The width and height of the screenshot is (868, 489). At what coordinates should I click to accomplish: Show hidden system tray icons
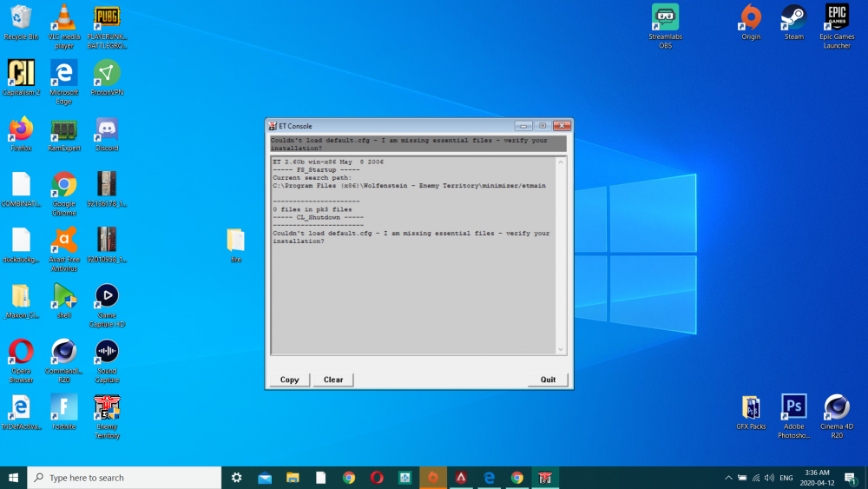click(x=728, y=478)
